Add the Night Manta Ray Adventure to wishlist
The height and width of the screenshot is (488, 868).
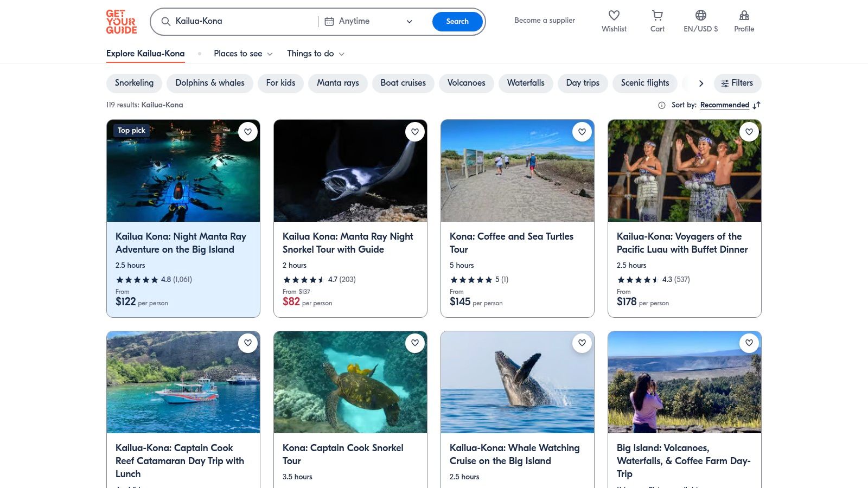pos(248,131)
